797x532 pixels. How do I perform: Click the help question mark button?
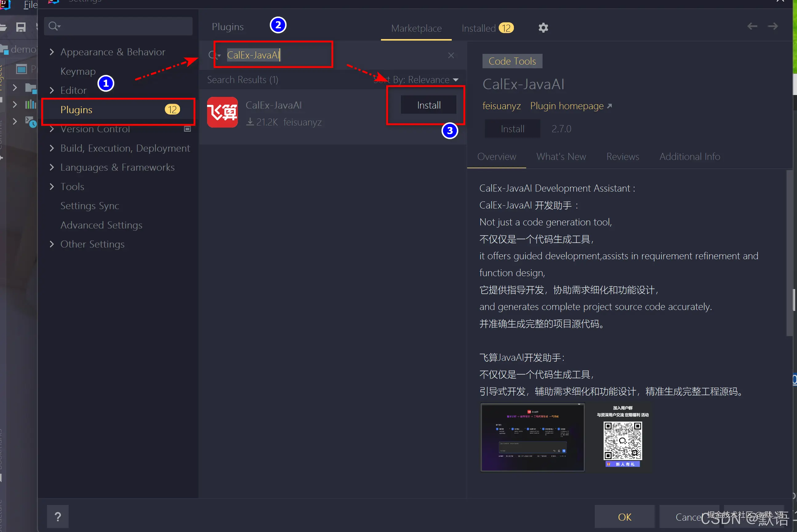58,516
